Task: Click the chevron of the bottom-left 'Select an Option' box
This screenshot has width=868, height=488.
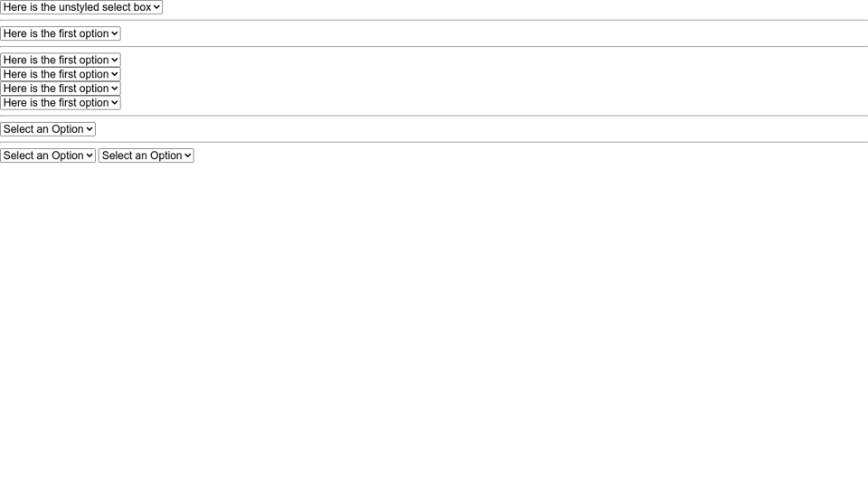Action: click(x=90, y=156)
